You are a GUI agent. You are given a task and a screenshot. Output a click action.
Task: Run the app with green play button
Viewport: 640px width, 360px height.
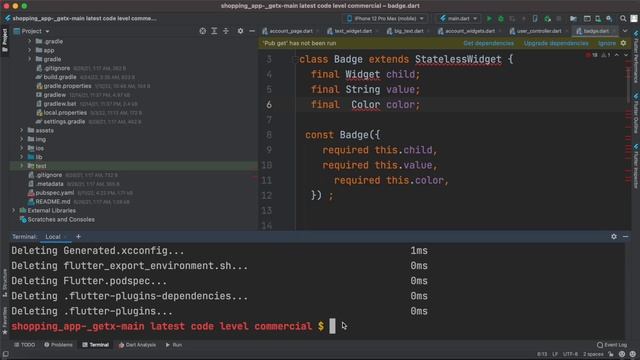[x=489, y=18]
